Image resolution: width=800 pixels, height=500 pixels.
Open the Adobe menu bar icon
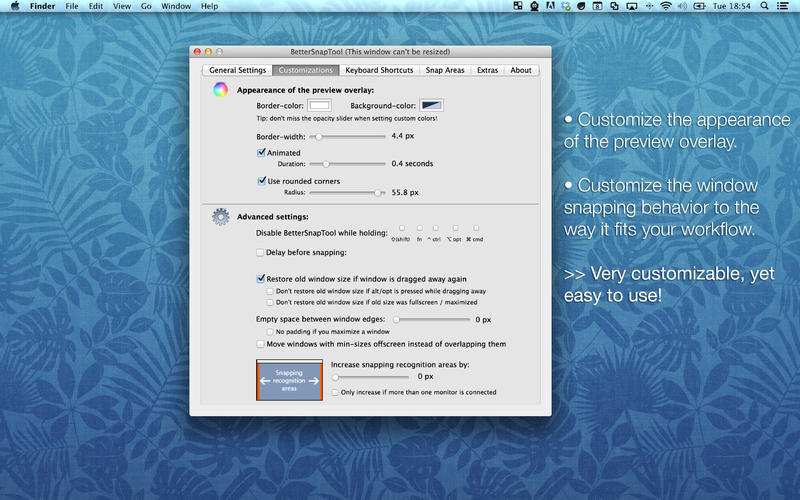tap(550, 6)
